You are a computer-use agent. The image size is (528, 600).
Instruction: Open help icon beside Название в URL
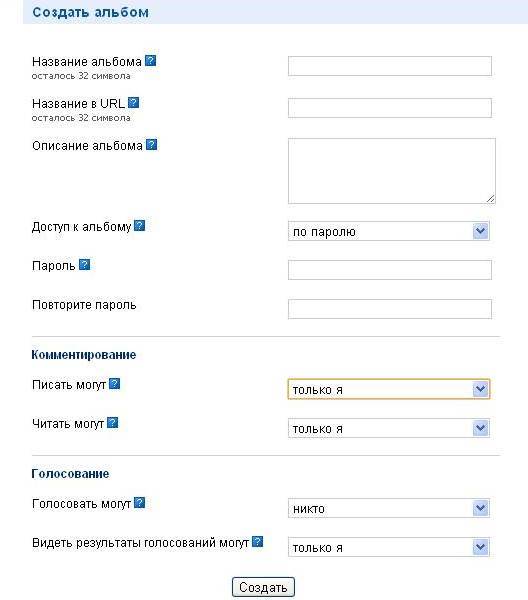(x=134, y=103)
